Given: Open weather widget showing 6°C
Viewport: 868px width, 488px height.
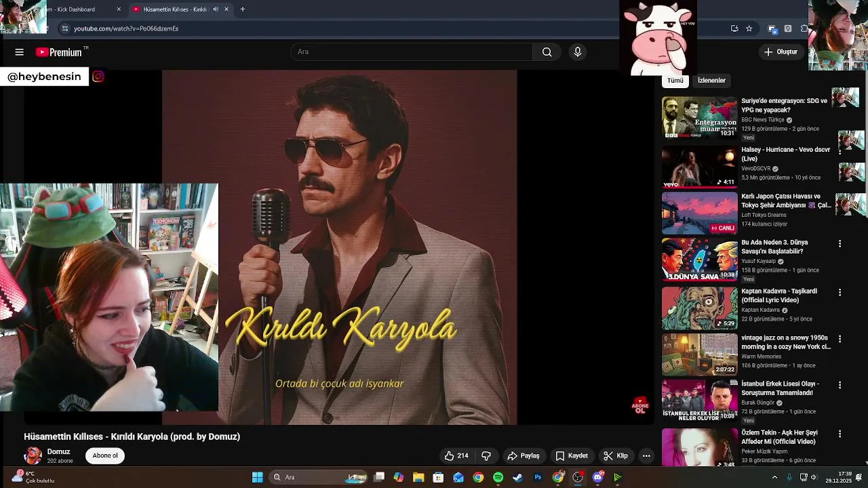Looking at the screenshot, I should [33, 478].
